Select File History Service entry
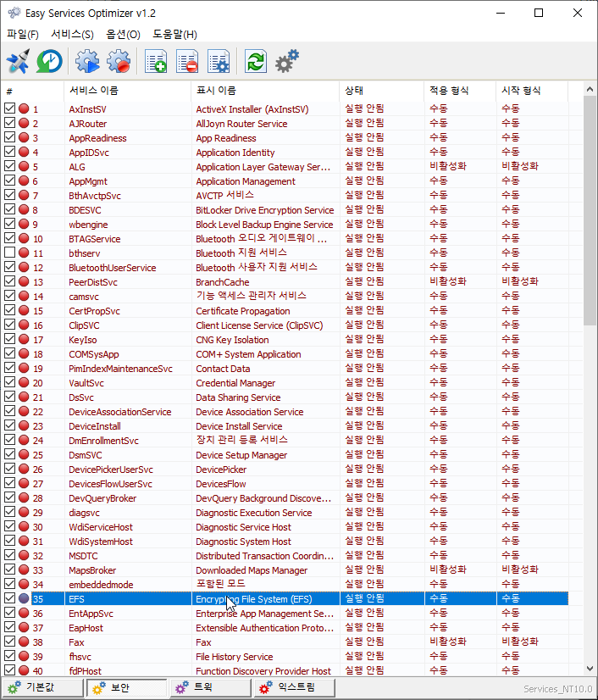This screenshot has width=598, height=700. tap(235, 656)
